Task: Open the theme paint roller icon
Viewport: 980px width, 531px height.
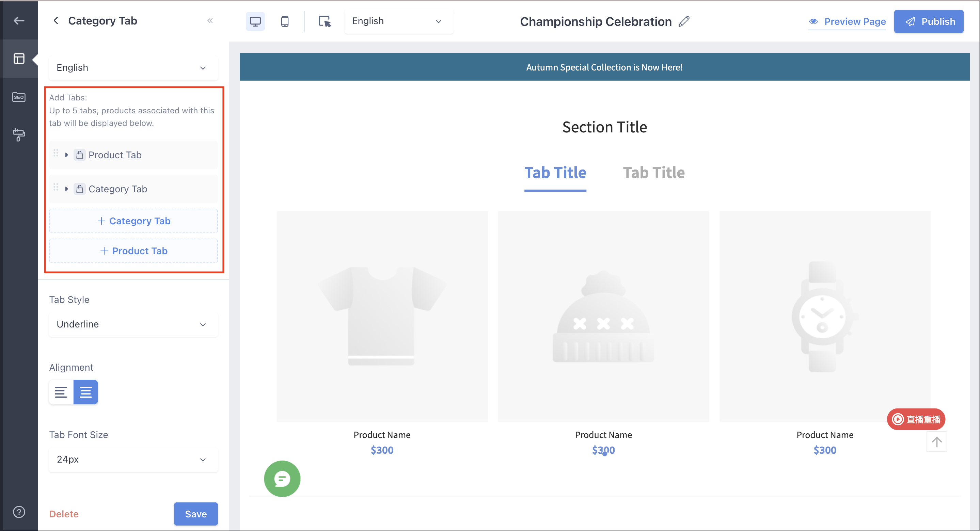Action: pyautogui.click(x=19, y=135)
